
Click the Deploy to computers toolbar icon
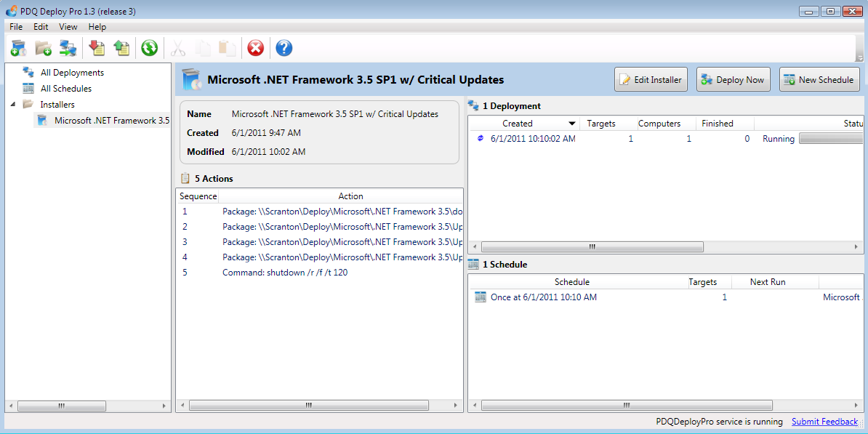68,48
